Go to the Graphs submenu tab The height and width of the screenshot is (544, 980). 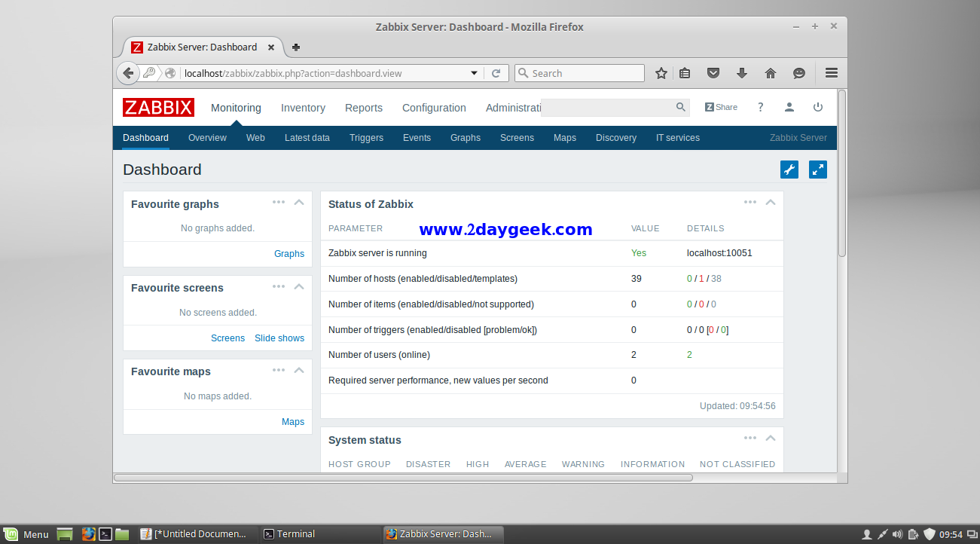pos(466,138)
